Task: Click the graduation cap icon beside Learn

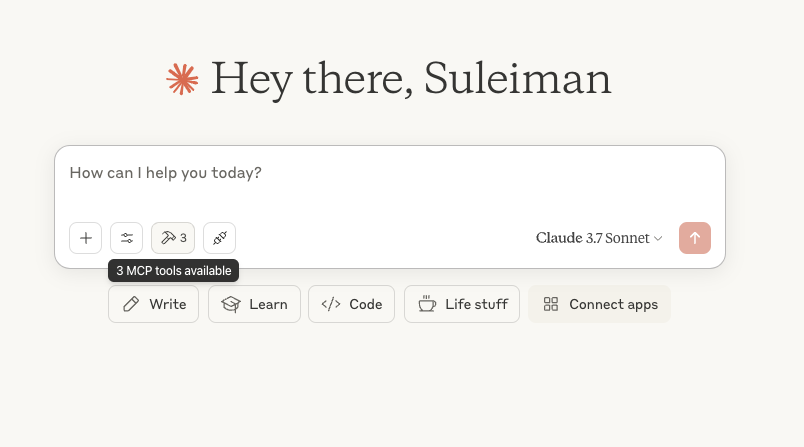Action: (x=230, y=304)
